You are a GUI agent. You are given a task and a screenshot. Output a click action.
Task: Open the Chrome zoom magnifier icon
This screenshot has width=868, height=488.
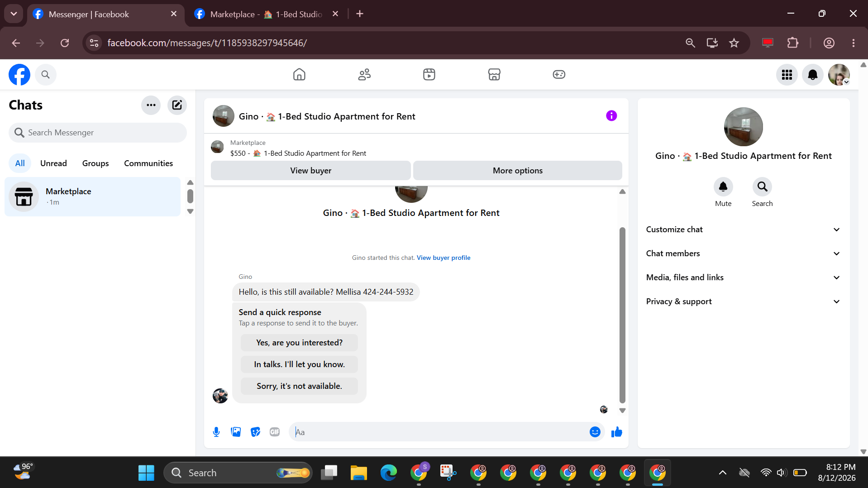pos(690,43)
